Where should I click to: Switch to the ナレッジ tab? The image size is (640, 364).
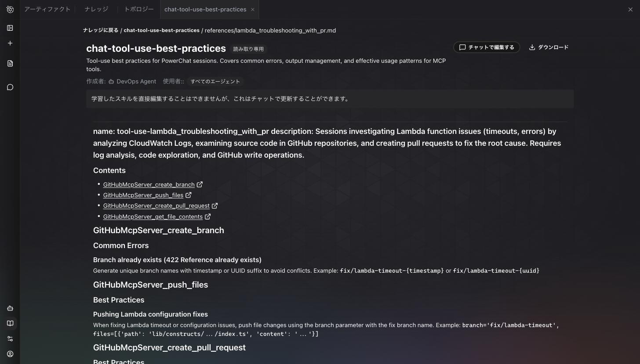pos(96,9)
